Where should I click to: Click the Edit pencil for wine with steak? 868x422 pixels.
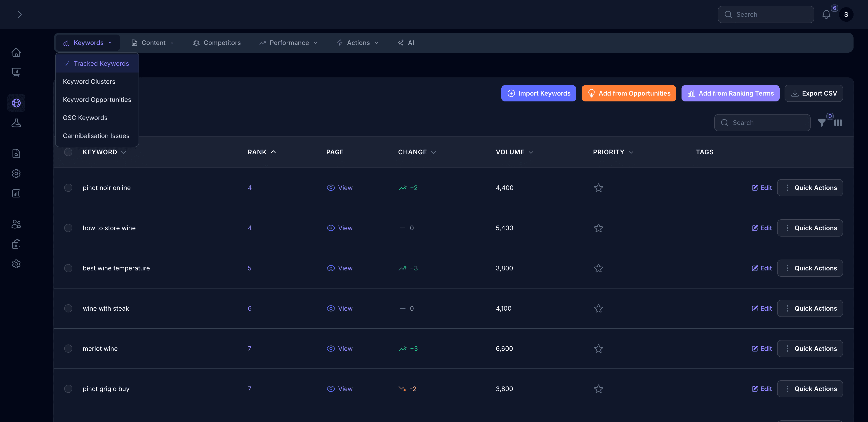pos(762,308)
